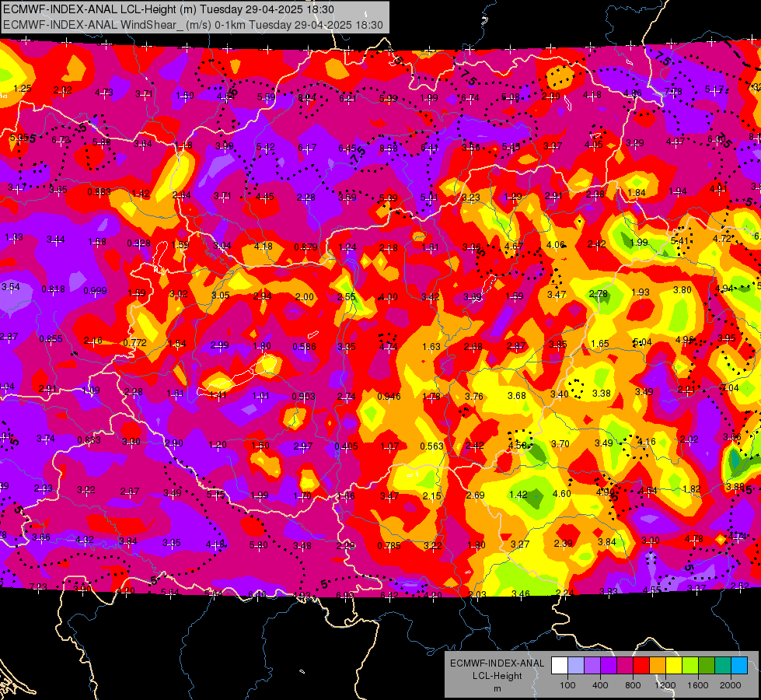Click the legend label '400'

tap(600, 685)
